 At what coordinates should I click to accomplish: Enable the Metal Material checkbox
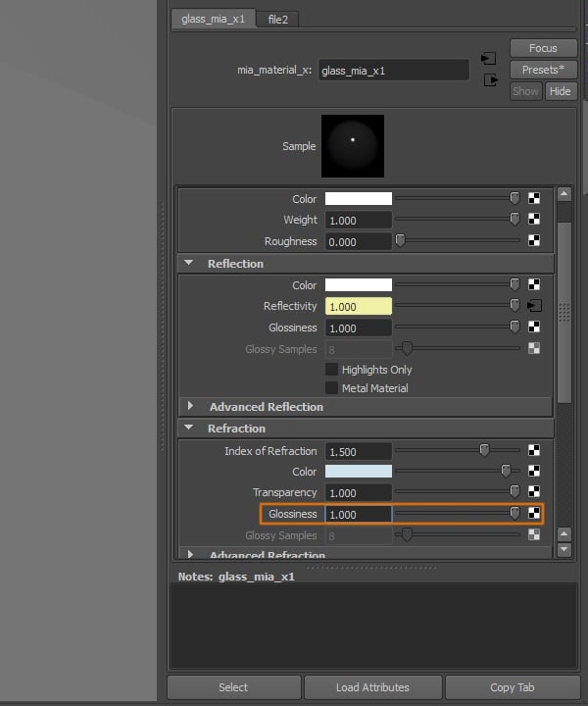point(332,388)
